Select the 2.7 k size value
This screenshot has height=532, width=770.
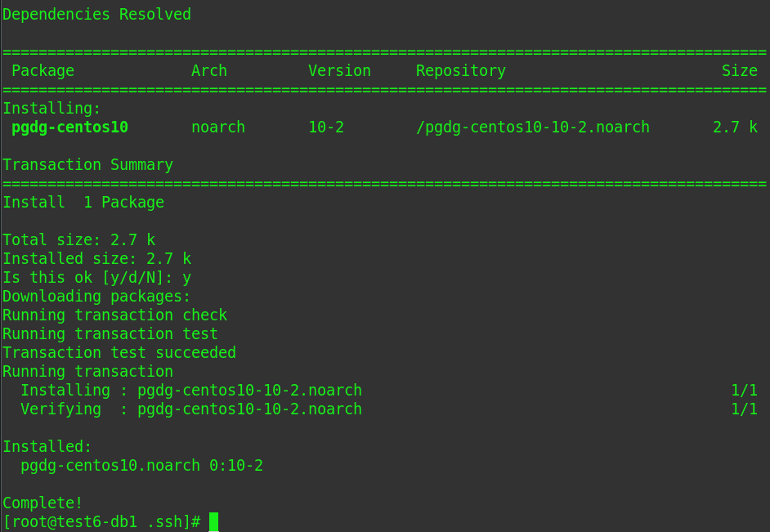(734, 127)
